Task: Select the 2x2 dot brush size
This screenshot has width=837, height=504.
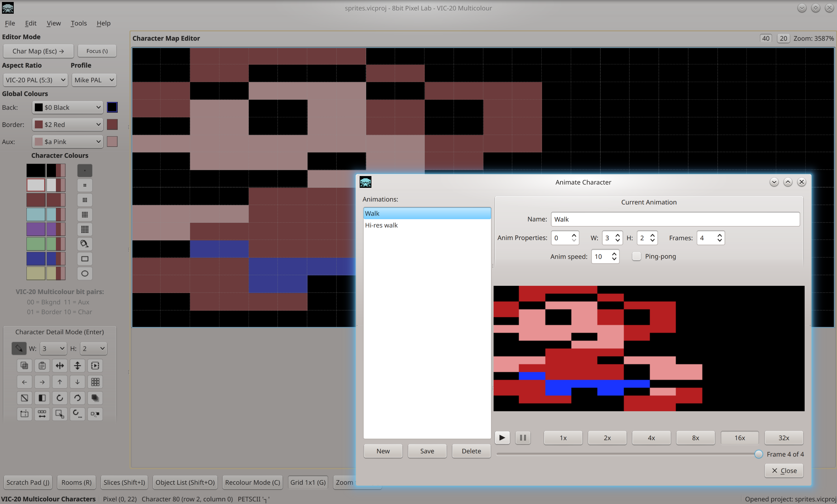Action: pyautogui.click(x=85, y=185)
